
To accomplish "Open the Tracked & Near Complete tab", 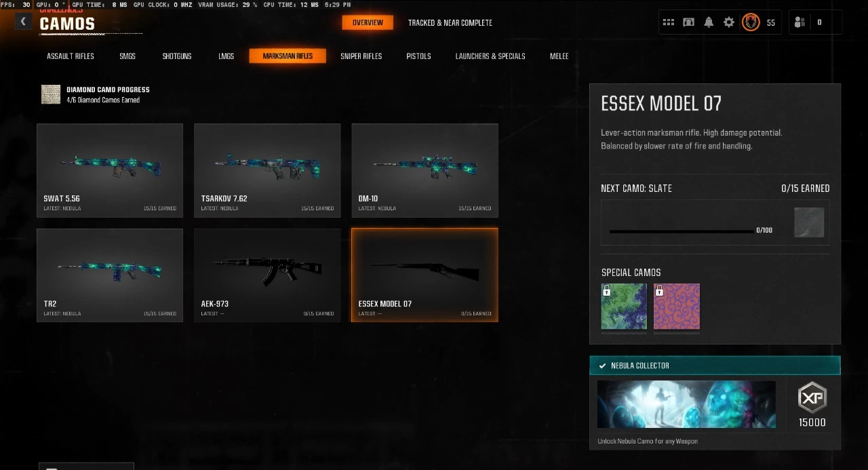I will click(x=450, y=22).
